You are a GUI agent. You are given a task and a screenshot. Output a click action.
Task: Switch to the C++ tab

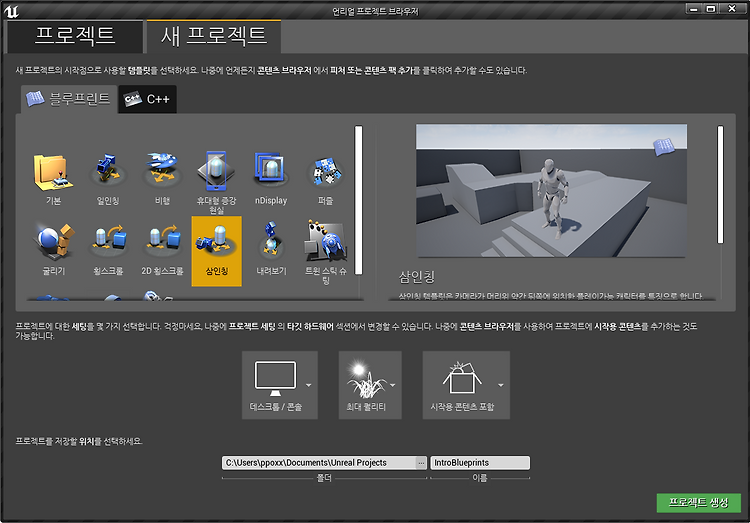147,99
